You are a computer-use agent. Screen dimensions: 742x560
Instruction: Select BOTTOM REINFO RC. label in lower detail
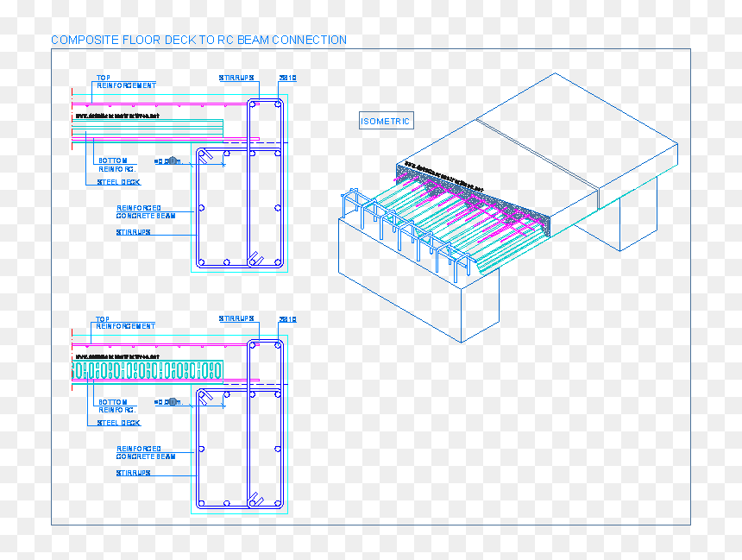[x=116, y=406]
